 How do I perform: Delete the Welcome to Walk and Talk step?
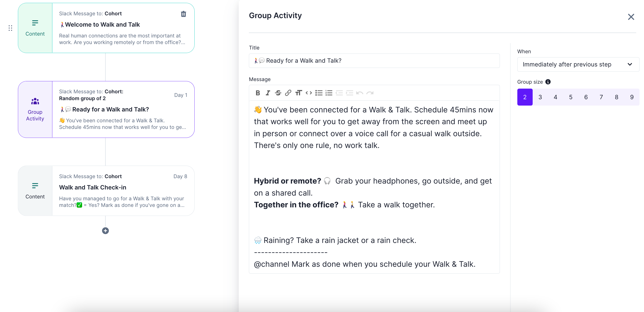[184, 14]
